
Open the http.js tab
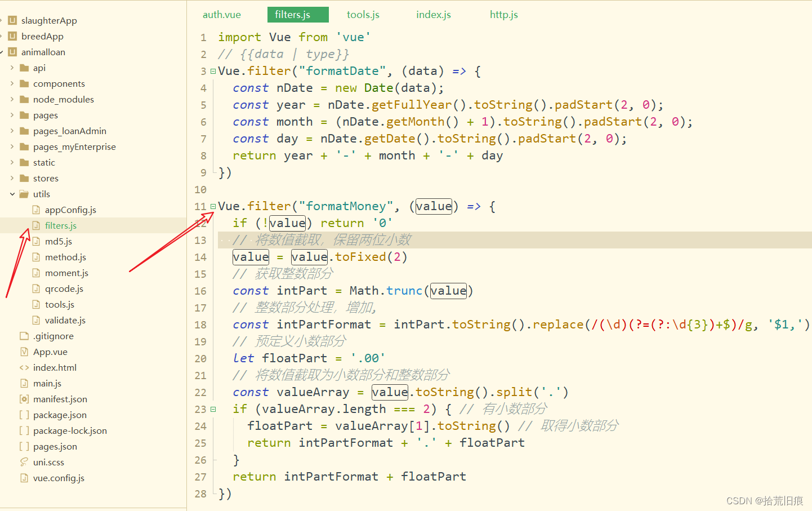coord(504,15)
